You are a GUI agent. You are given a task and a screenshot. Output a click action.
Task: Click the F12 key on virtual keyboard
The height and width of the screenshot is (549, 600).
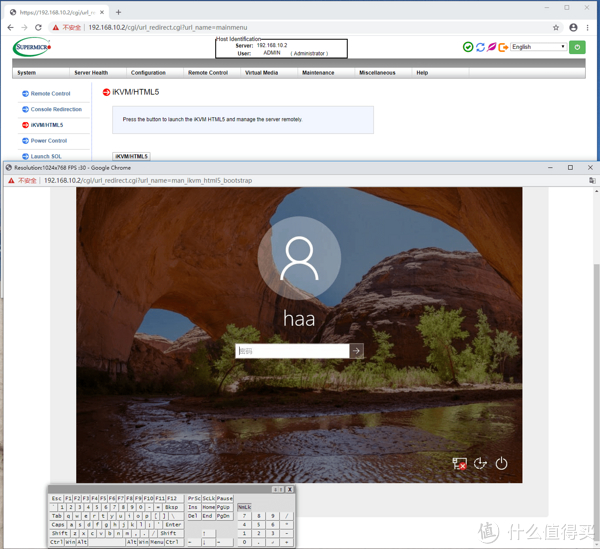pos(174,498)
